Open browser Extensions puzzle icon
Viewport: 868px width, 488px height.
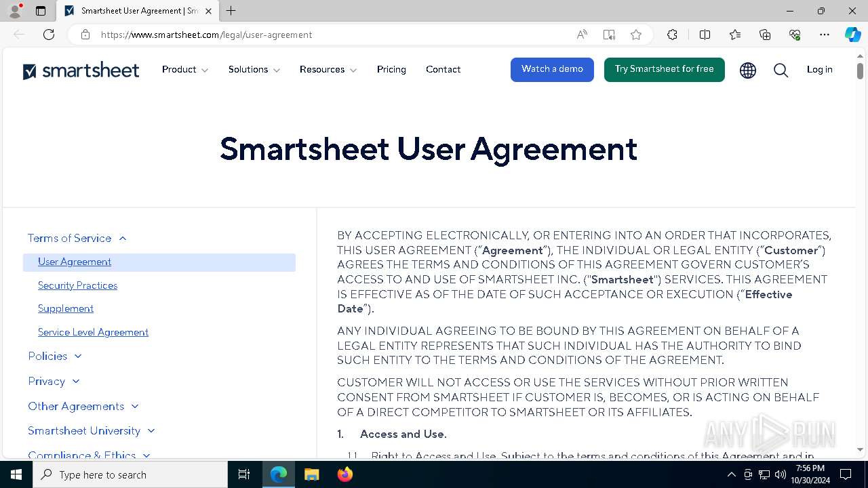pos(672,35)
